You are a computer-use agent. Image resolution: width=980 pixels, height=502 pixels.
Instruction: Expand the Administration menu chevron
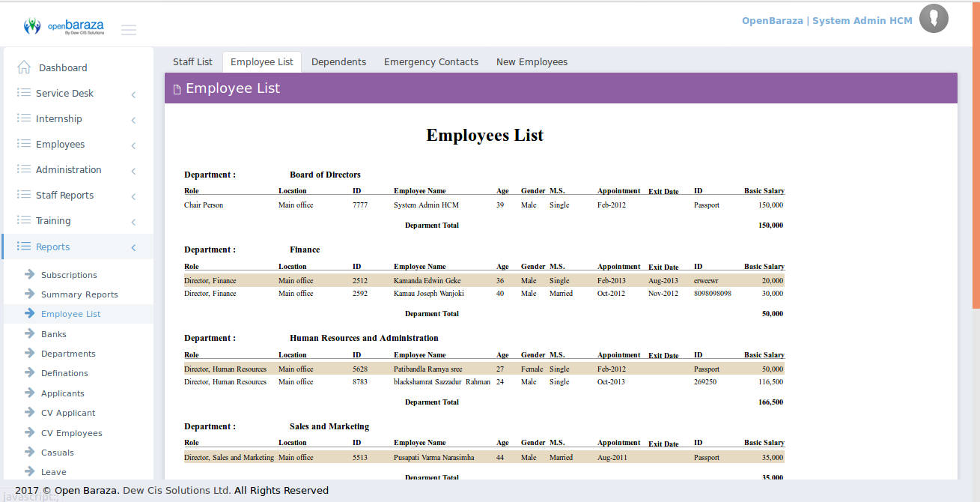click(133, 171)
